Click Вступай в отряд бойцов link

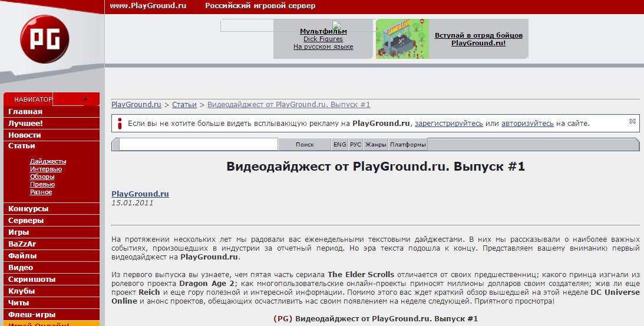[478, 39]
